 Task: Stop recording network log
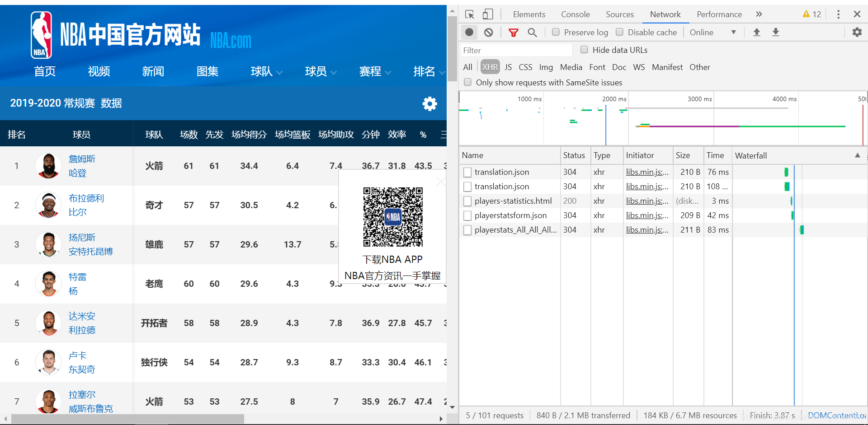(469, 32)
